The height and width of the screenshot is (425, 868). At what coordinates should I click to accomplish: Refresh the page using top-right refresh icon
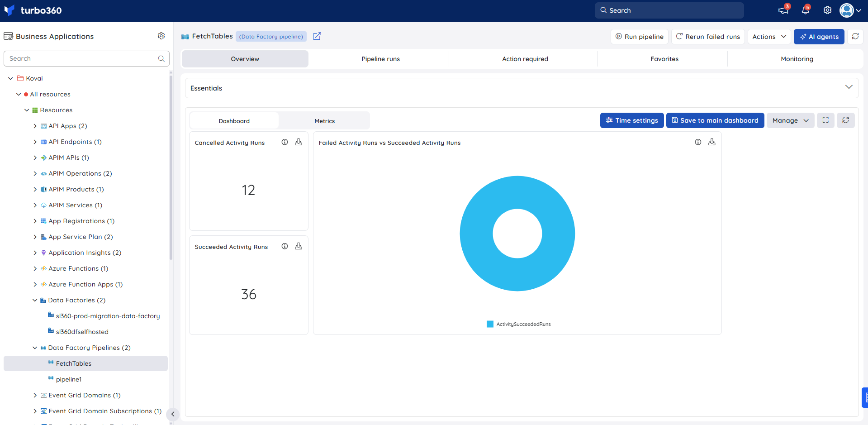(855, 37)
